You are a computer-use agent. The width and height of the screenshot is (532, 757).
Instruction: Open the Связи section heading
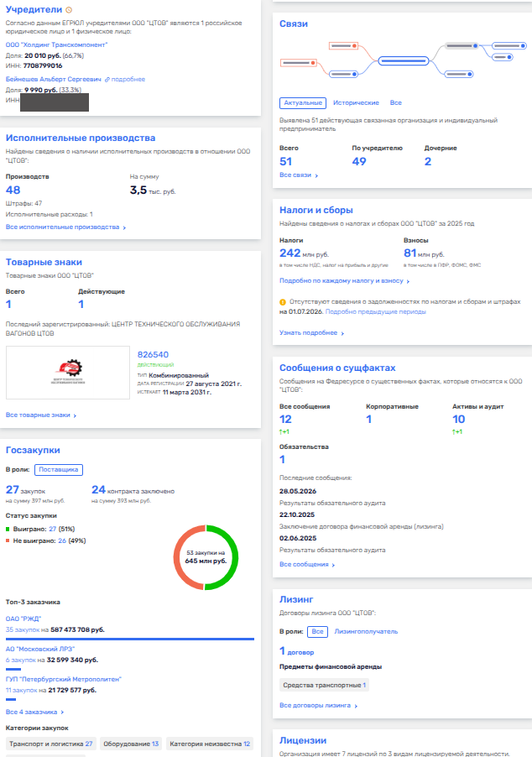(294, 23)
